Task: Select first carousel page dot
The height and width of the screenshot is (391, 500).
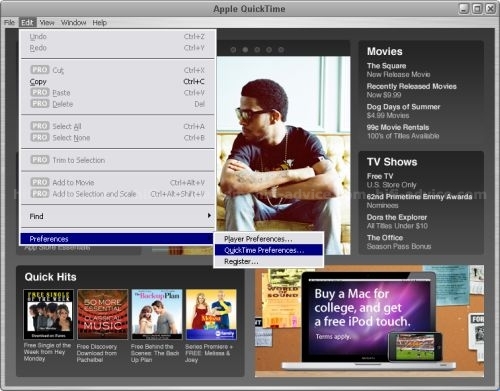Action: point(233,50)
